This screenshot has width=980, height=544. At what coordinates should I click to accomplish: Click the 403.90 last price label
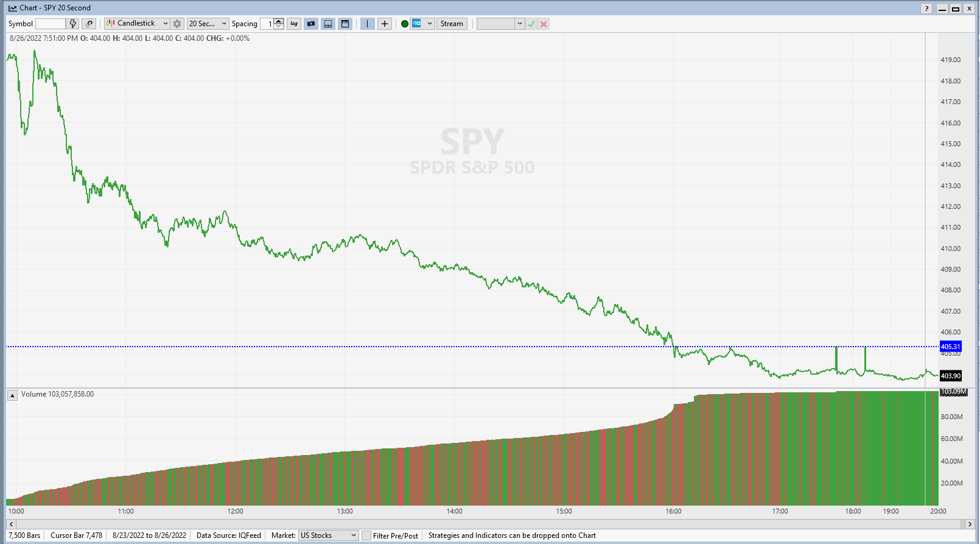950,376
